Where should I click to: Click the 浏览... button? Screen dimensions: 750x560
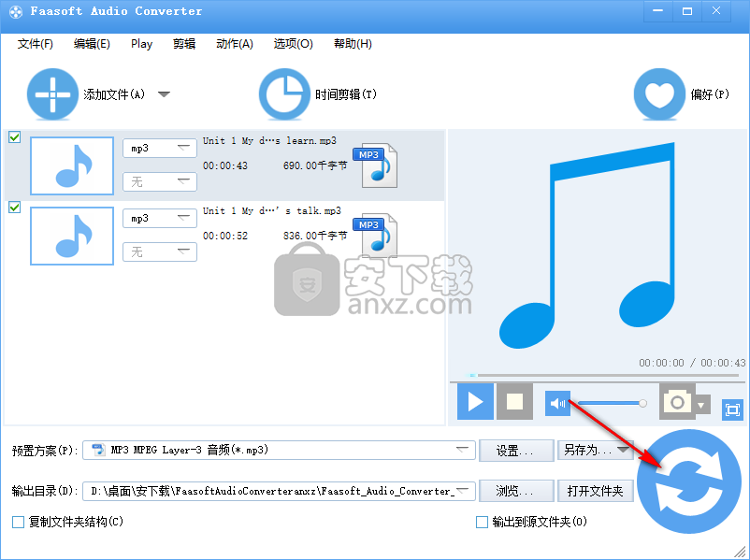point(516,491)
